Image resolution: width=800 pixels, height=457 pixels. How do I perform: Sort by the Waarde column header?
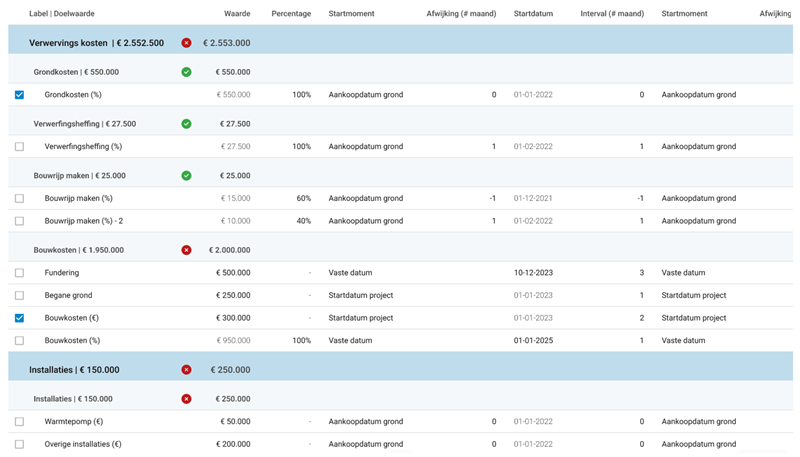point(237,14)
